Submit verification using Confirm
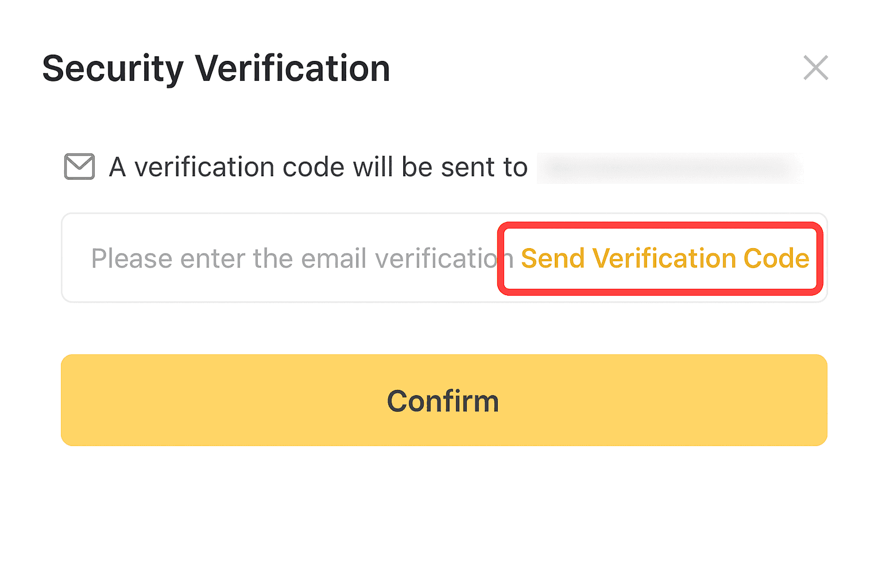This screenshot has height=588, width=882. [444, 400]
